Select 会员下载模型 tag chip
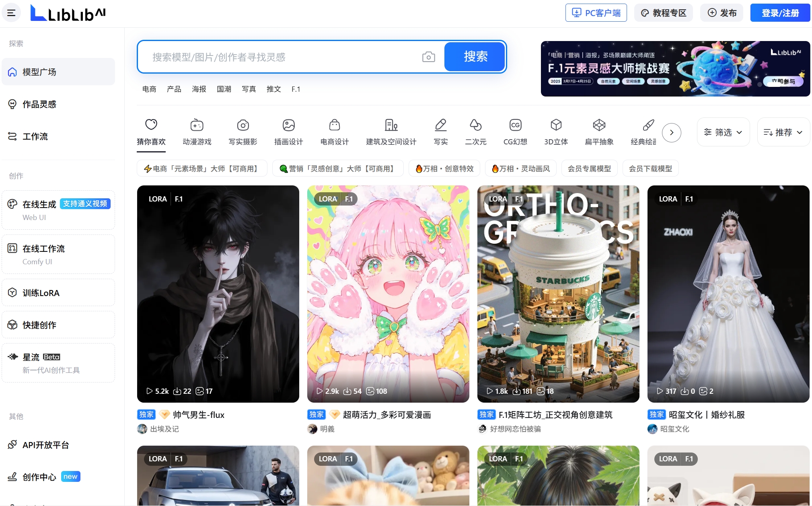The width and height of the screenshot is (812, 506). click(650, 169)
